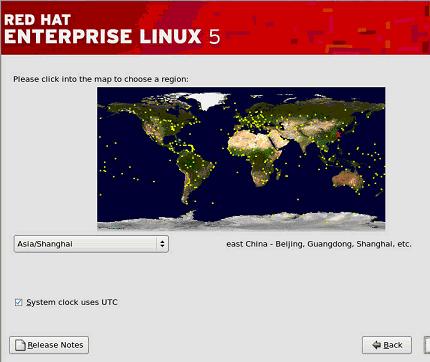
Task: Open the Release Notes button
Action: click(x=49, y=345)
